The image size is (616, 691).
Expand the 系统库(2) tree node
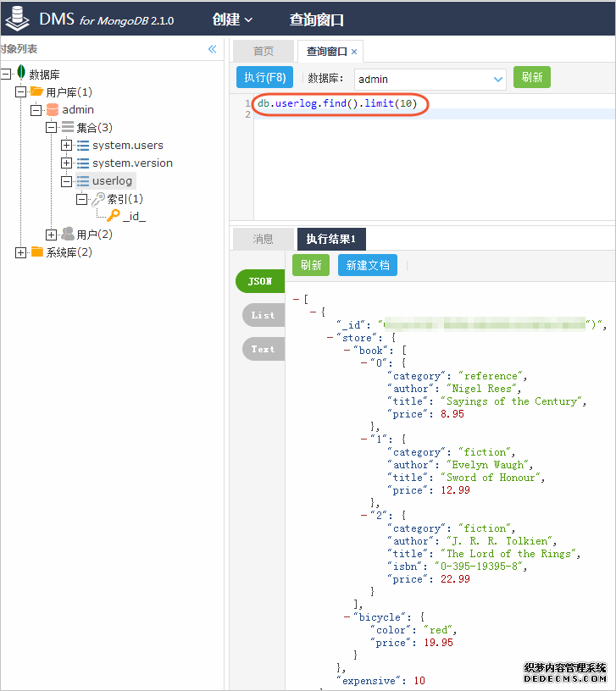click(21, 252)
